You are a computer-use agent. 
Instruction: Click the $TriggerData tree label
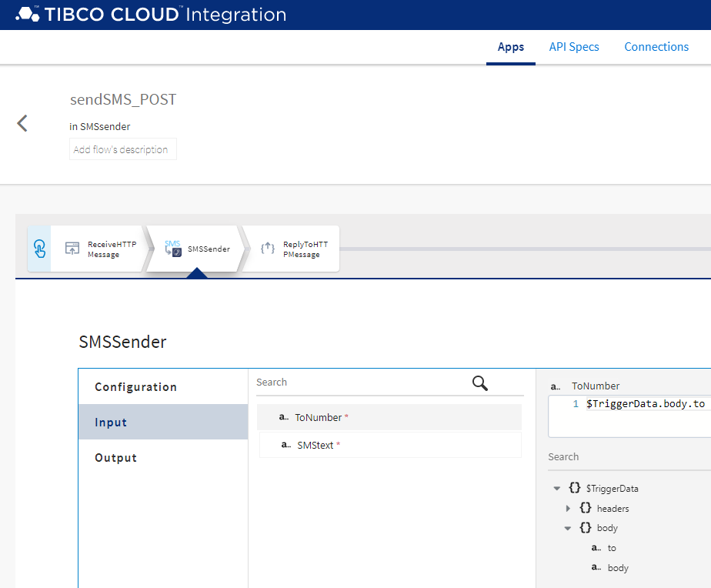[613, 489]
